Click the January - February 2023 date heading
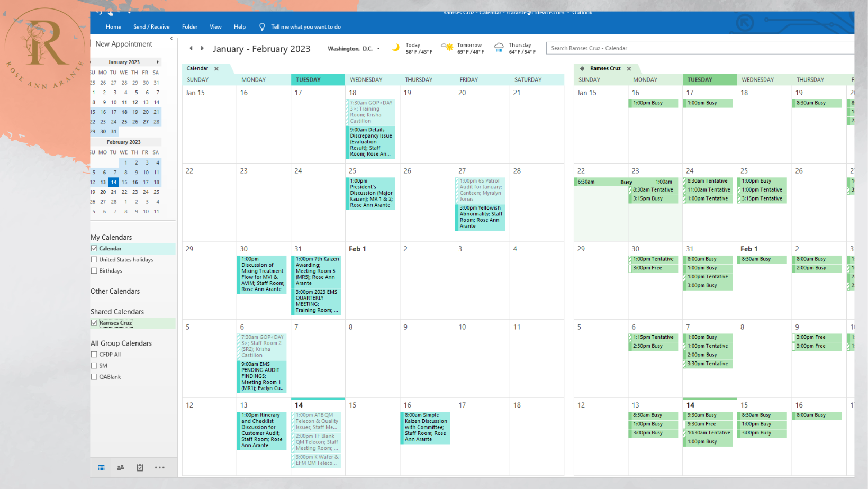Screen dimensions: 868x489 coord(261,49)
